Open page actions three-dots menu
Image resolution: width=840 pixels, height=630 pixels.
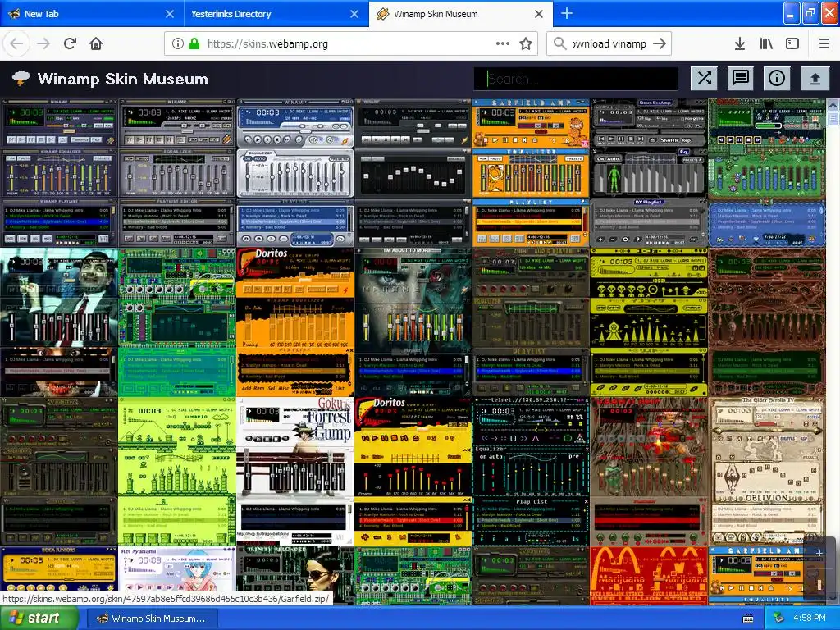point(503,43)
